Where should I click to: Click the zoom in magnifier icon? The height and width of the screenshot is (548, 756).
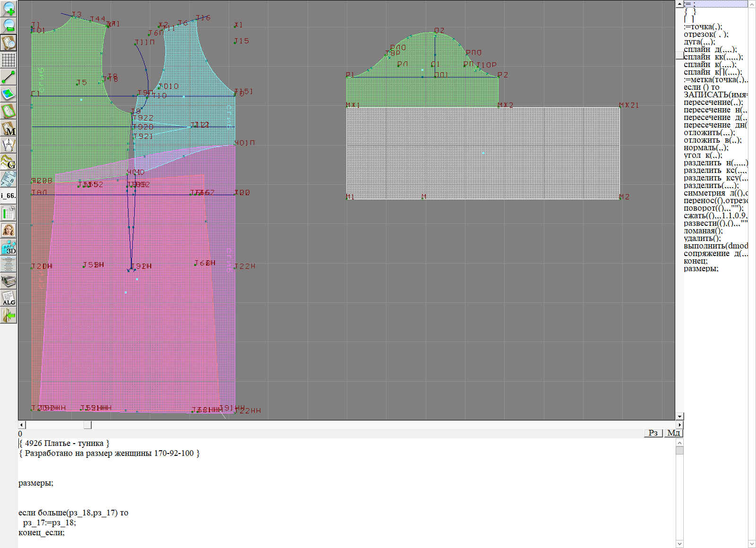point(9,9)
